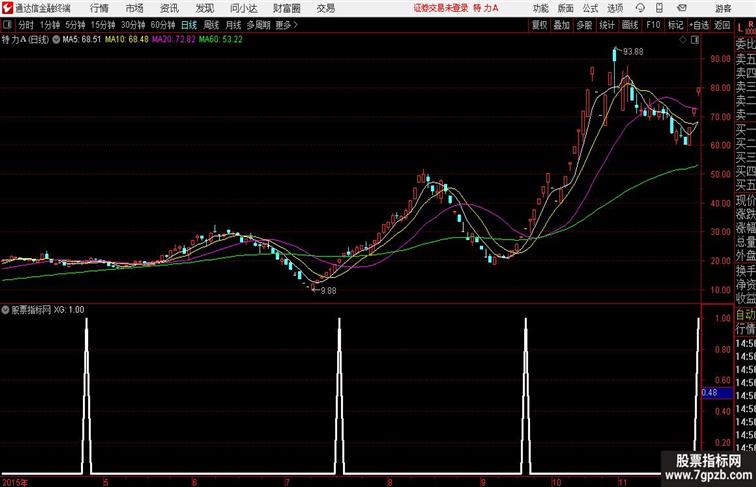The width and height of the screenshot is (756, 487).
Task: Click the 游客 user account button
Action: tap(723, 8)
